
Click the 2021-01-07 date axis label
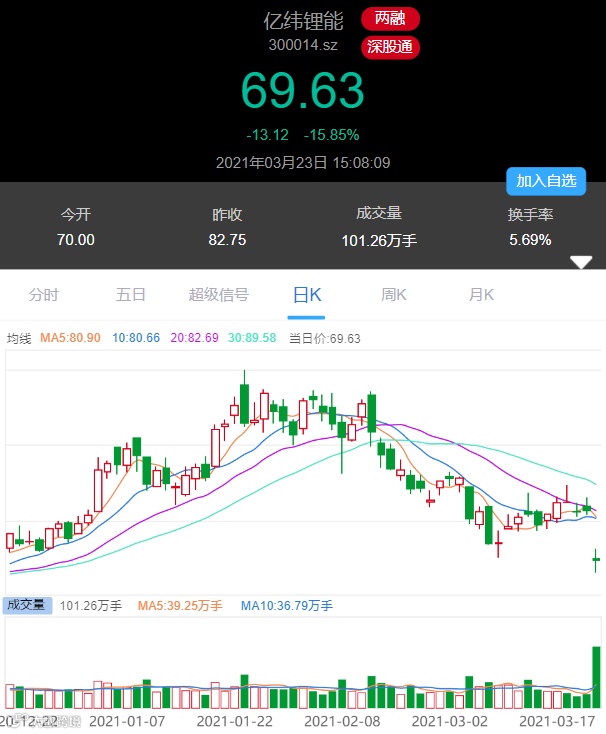tap(127, 721)
